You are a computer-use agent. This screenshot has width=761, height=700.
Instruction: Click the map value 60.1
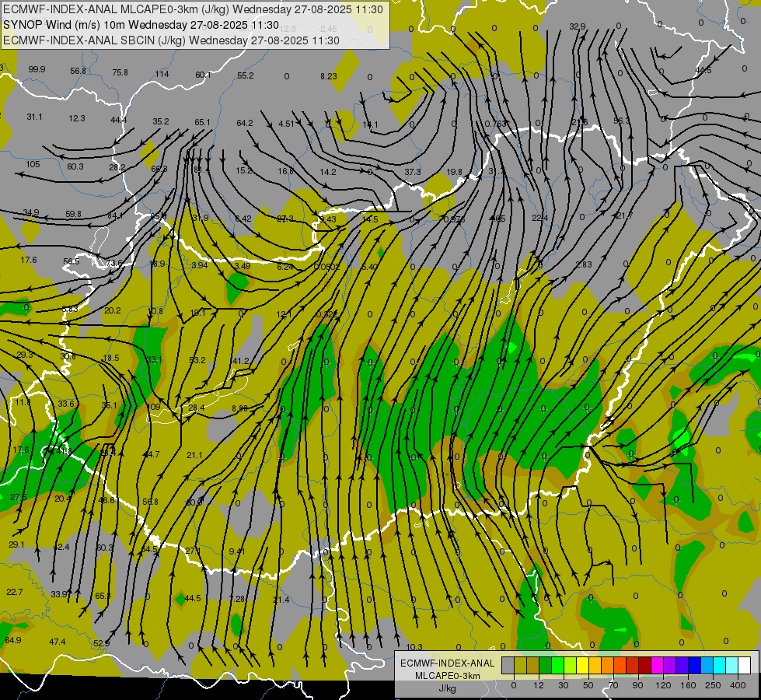pyautogui.click(x=204, y=75)
